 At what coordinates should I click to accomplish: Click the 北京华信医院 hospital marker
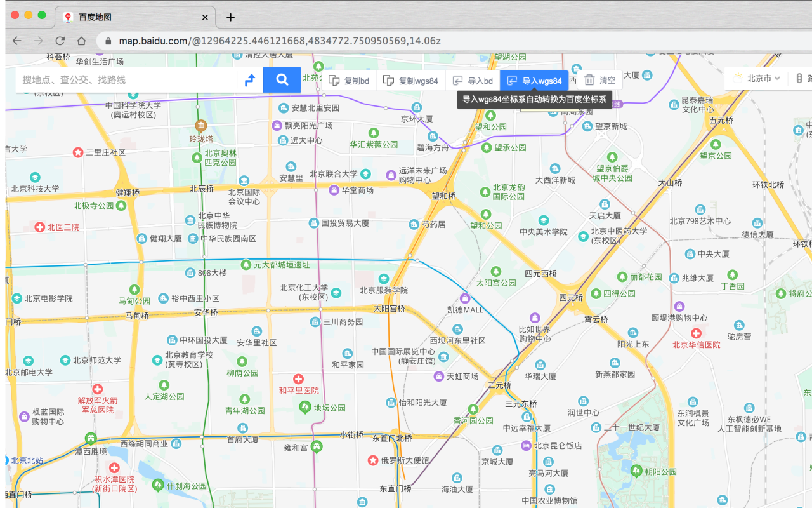click(697, 333)
